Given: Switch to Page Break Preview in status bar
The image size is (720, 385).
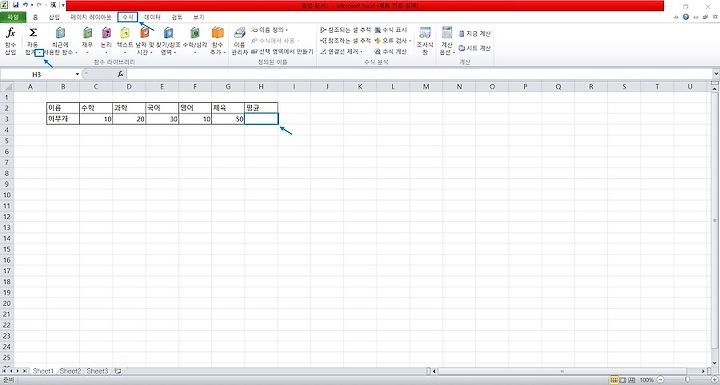Looking at the screenshot, I should click(632, 380).
